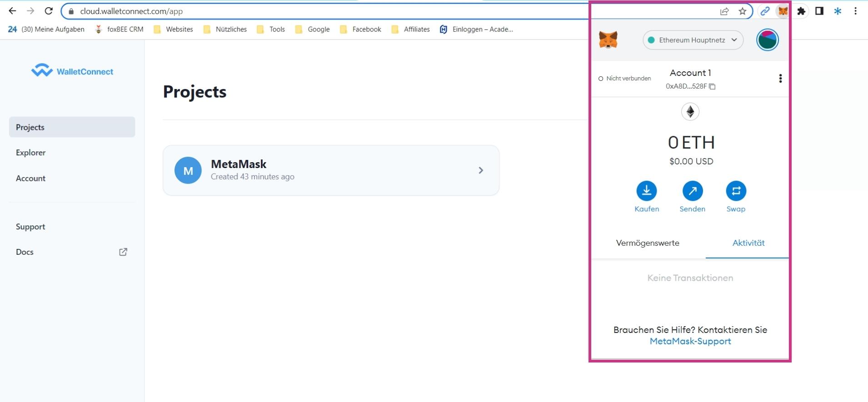Image resolution: width=868 pixels, height=402 pixels.
Task: Click the Keine Transaktionen message
Action: 690,278
